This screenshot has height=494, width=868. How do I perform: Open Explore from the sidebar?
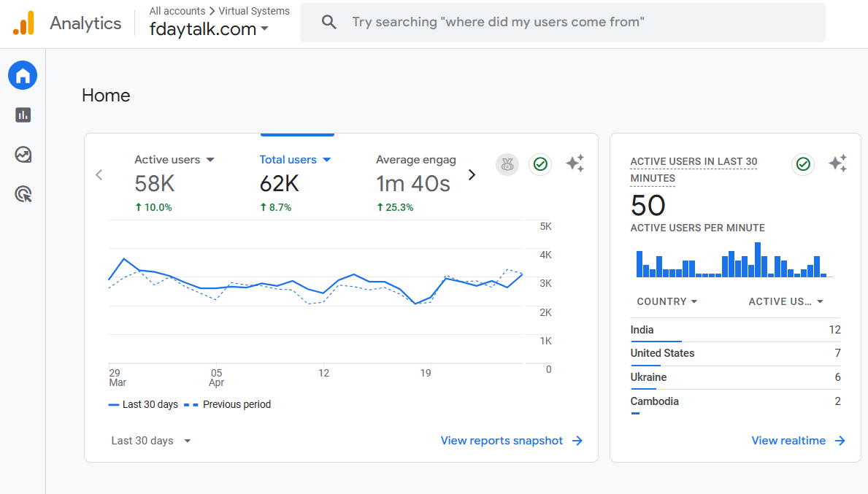[23, 155]
